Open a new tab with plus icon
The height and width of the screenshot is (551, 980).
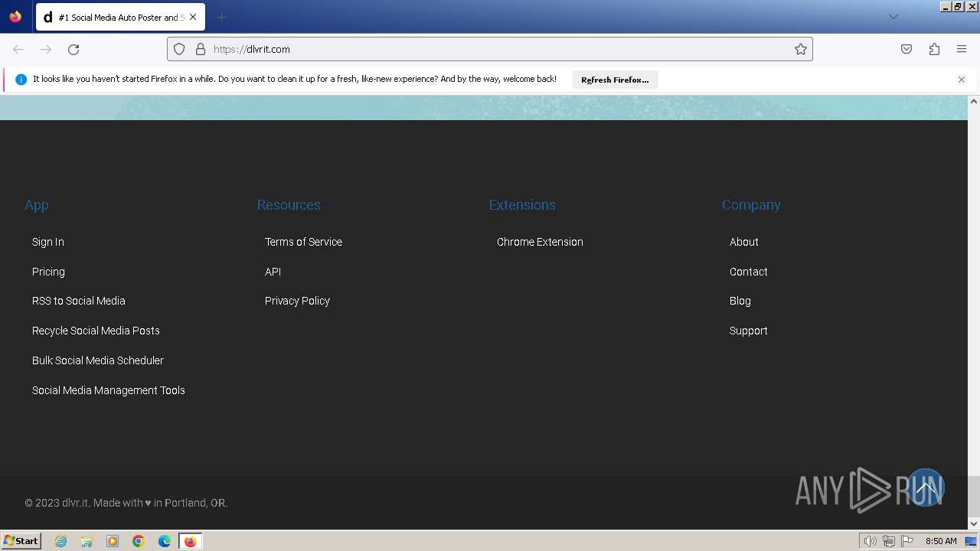pyautogui.click(x=221, y=17)
